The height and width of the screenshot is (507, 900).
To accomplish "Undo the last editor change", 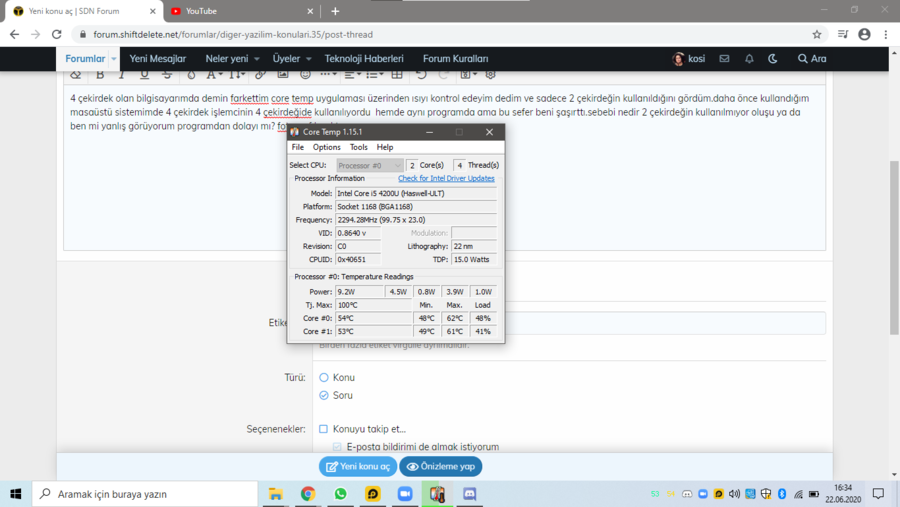I will coord(421,75).
